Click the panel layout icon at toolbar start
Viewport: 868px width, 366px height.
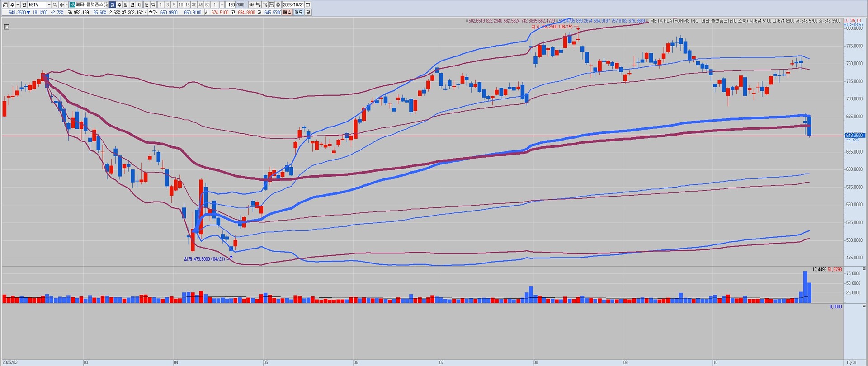5,5
